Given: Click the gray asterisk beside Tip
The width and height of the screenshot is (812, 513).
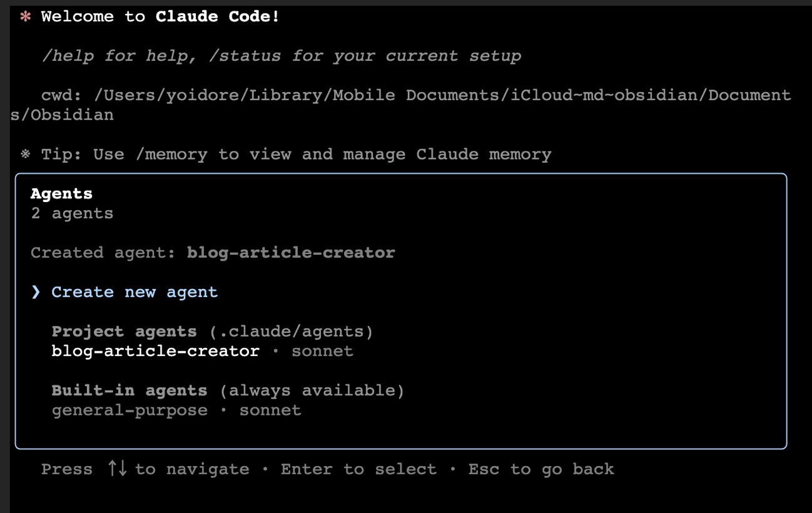Looking at the screenshot, I should [26, 155].
